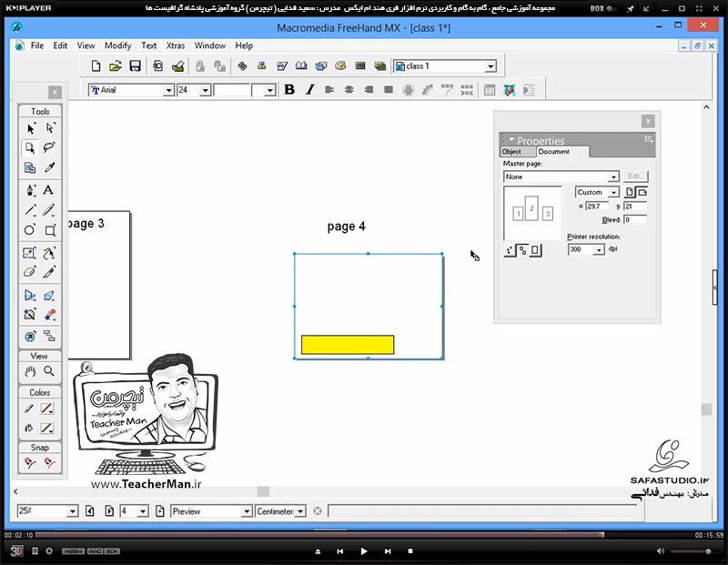Choose the Line tool
The image size is (728, 565).
(x=30, y=210)
